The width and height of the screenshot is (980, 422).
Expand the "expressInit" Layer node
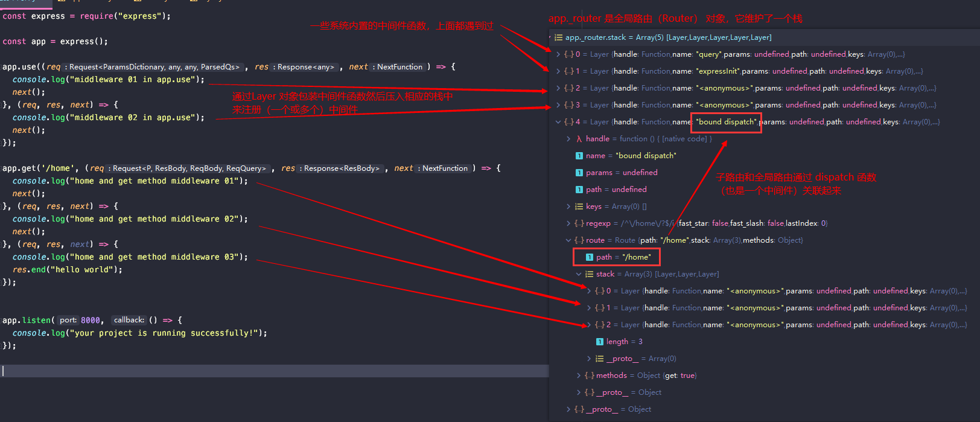pyautogui.click(x=558, y=71)
